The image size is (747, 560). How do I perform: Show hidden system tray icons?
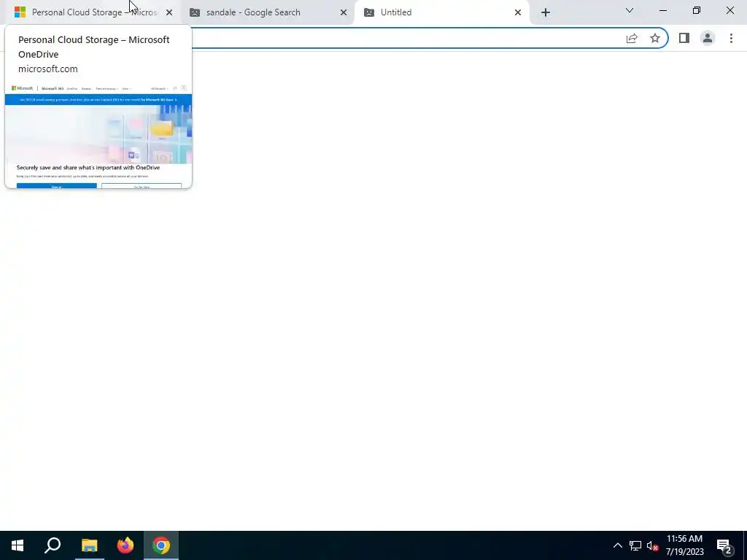(617, 545)
